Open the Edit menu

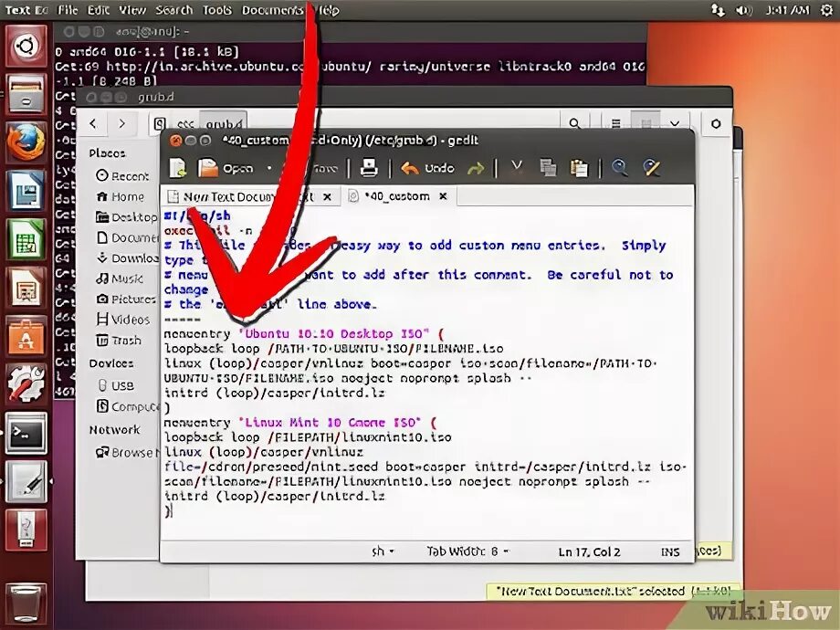(99, 10)
